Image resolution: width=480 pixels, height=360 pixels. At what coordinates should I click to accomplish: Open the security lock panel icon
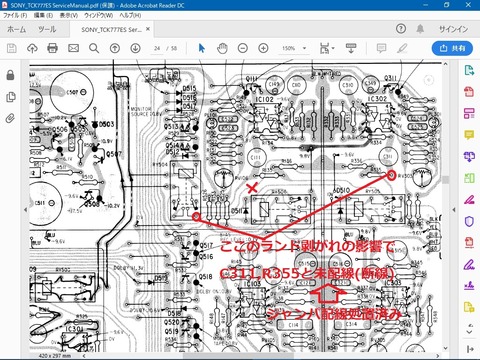coord(11,75)
